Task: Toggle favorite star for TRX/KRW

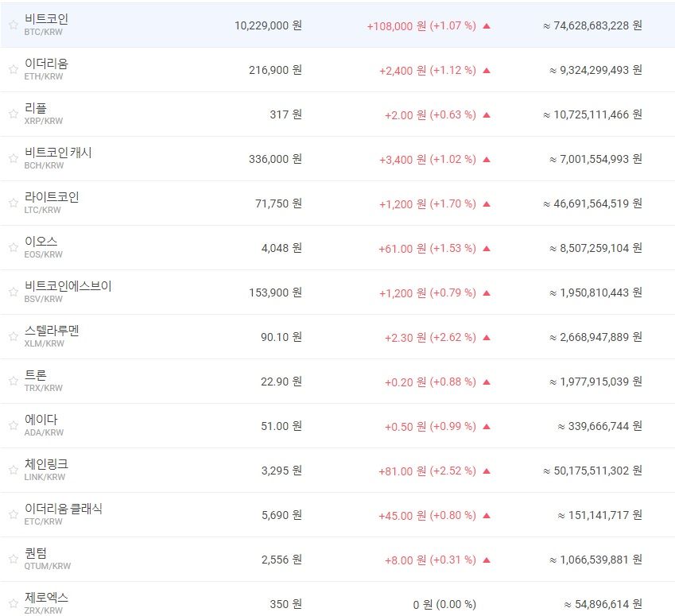Action: 13,381
